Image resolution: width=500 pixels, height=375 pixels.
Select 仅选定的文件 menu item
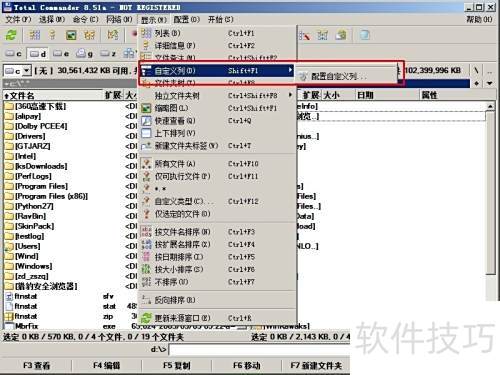click(217, 214)
